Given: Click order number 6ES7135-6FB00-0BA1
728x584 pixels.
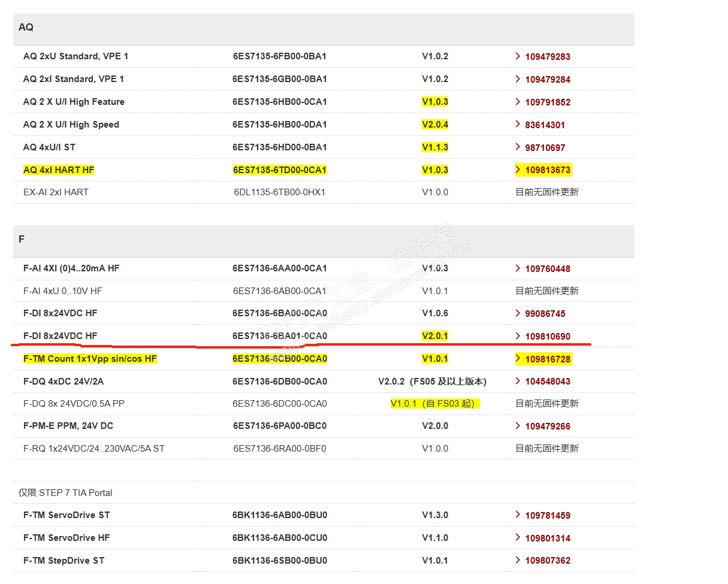Looking at the screenshot, I should (x=280, y=56).
